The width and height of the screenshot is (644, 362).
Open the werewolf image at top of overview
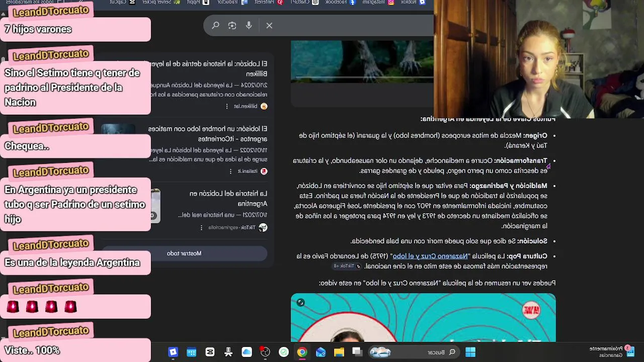tap(362, 61)
